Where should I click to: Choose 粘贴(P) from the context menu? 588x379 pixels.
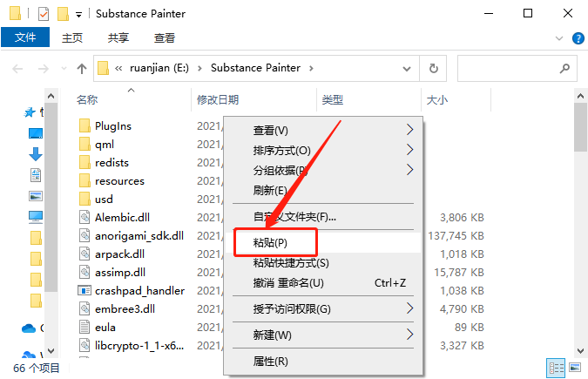[323, 242]
